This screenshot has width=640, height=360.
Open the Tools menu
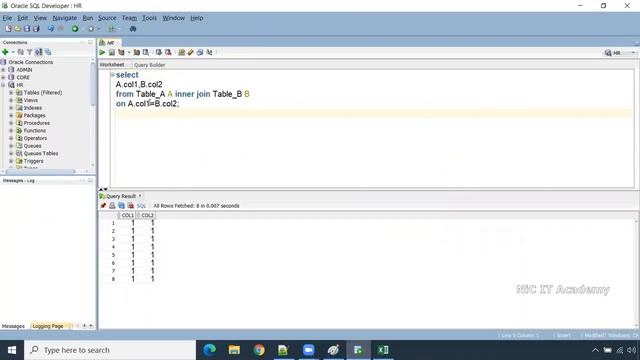(149, 18)
